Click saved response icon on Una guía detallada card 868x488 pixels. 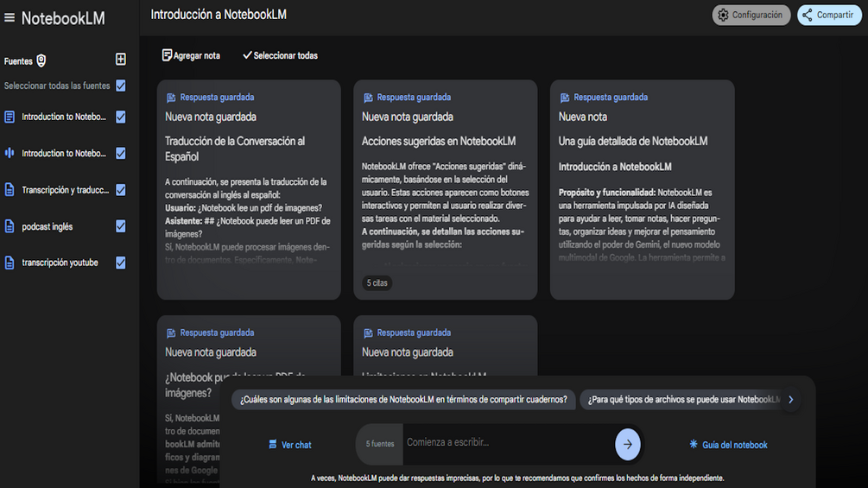click(565, 98)
